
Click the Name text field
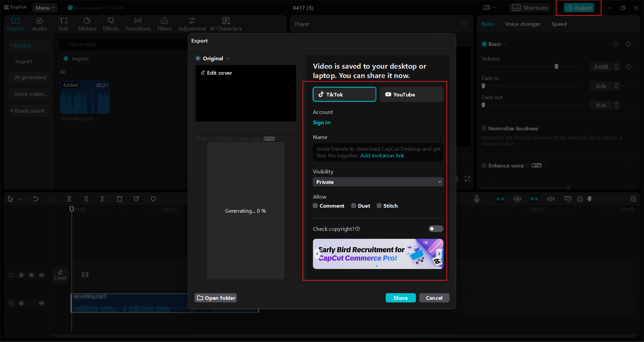[x=378, y=152]
